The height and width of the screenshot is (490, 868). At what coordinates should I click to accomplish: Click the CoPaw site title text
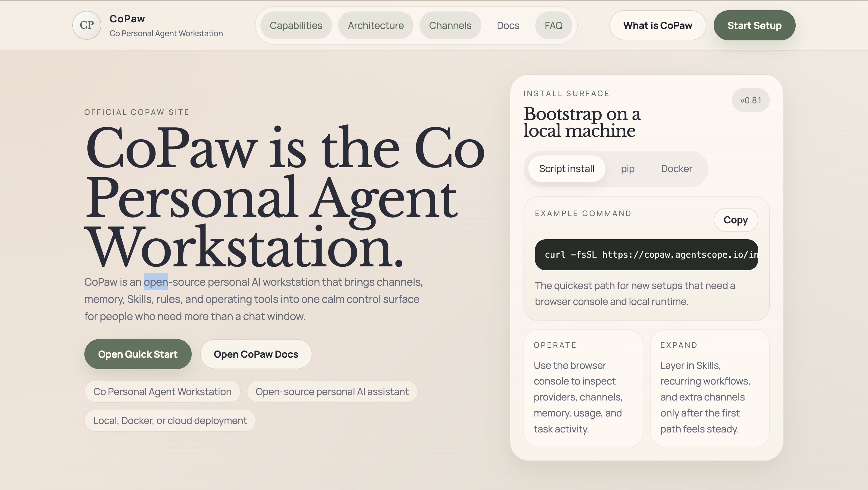[x=127, y=19]
